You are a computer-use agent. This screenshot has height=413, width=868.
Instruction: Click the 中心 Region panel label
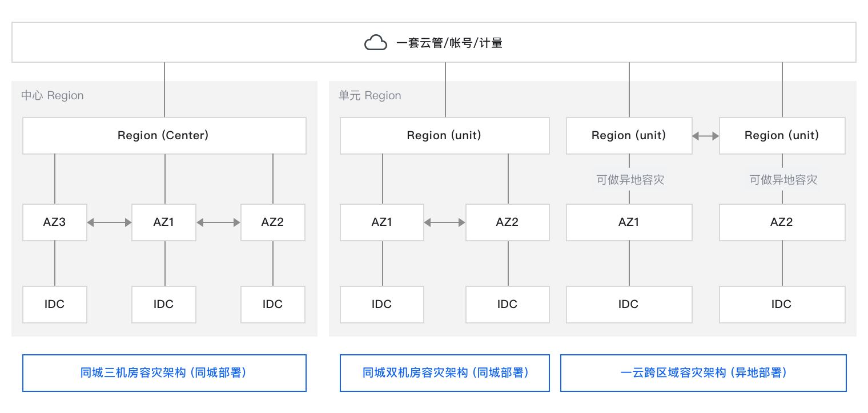pos(53,96)
